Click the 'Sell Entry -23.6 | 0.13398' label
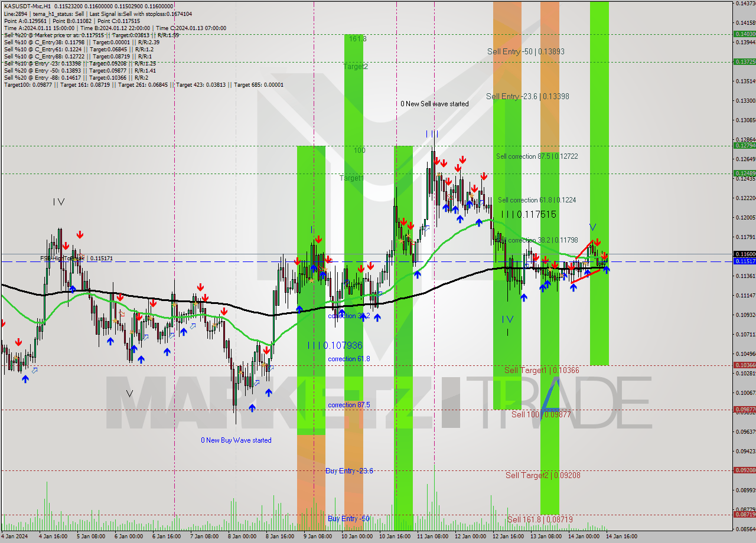 coord(527,96)
